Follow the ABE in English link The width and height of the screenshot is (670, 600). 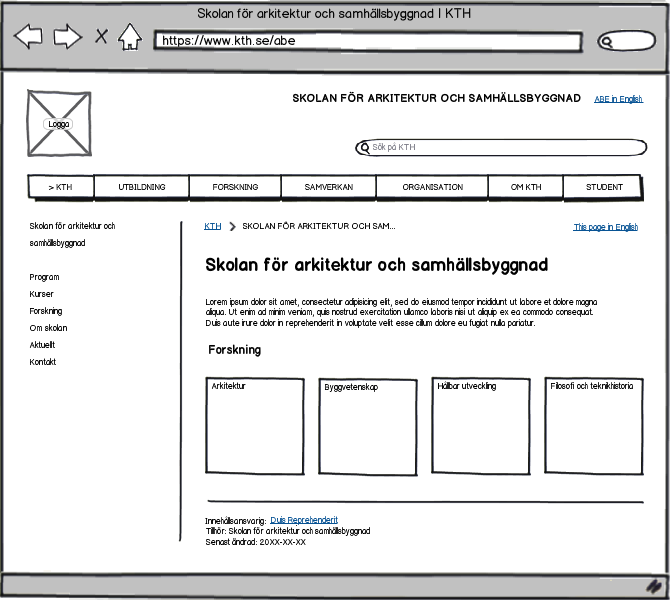[618, 99]
